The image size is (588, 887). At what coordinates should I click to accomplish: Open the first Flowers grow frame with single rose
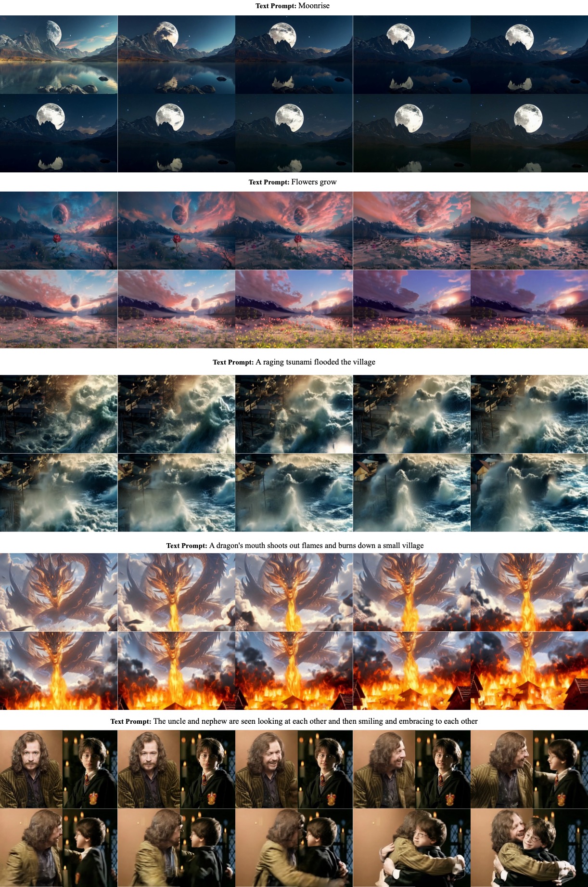tap(59, 231)
